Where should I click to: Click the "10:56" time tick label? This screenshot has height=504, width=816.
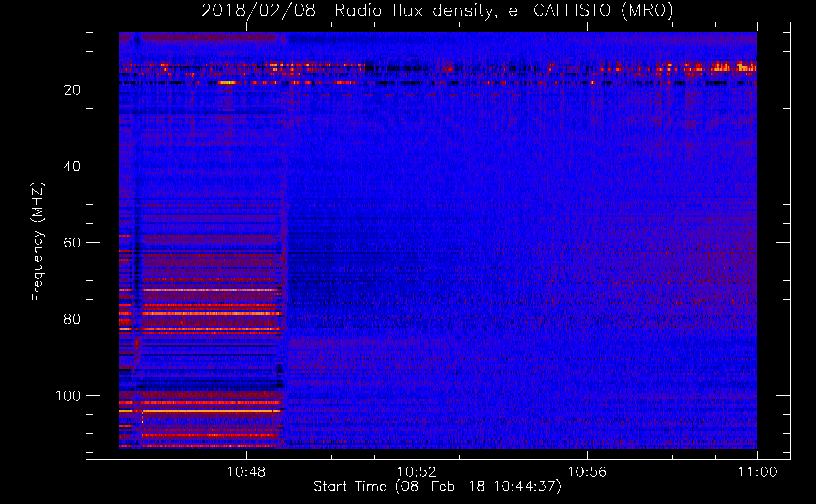click(x=587, y=472)
